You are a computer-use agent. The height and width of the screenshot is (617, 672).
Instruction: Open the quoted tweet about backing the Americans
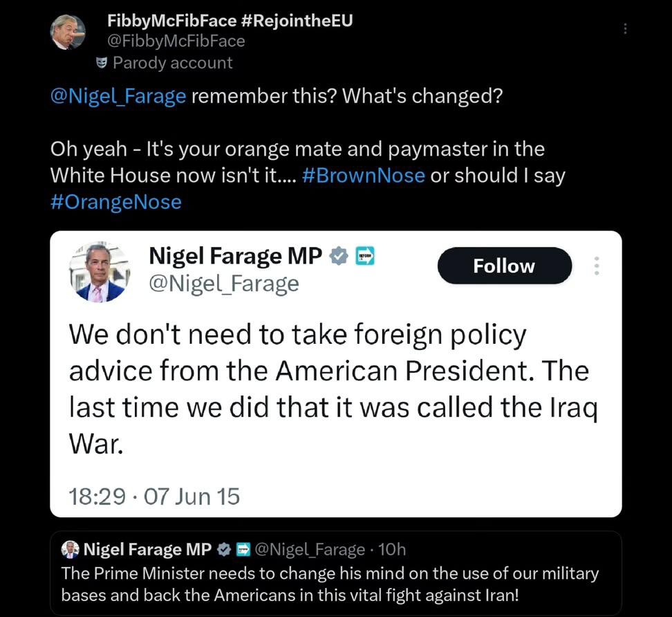click(330, 584)
